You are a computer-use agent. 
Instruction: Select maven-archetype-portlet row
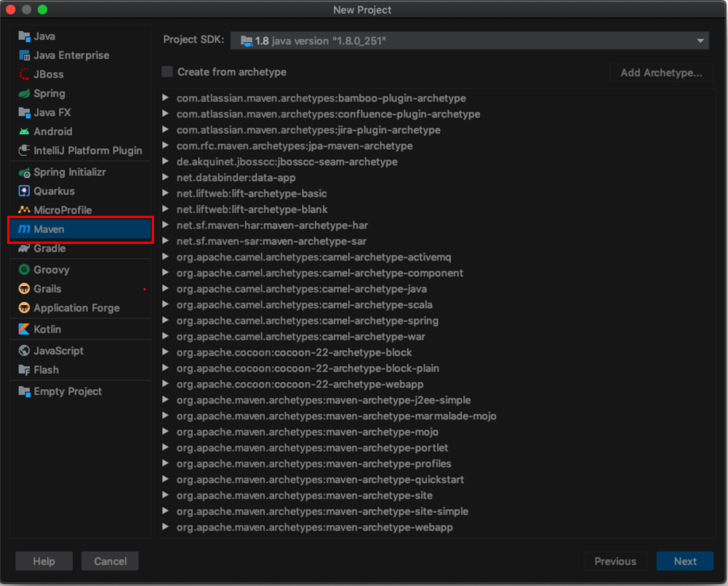437,448
